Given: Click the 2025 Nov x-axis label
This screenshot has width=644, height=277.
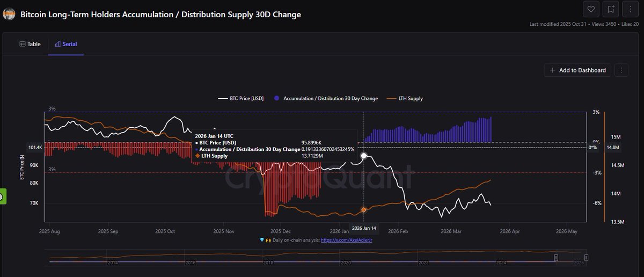Looking at the screenshot, I should pyautogui.click(x=224, y=232).
